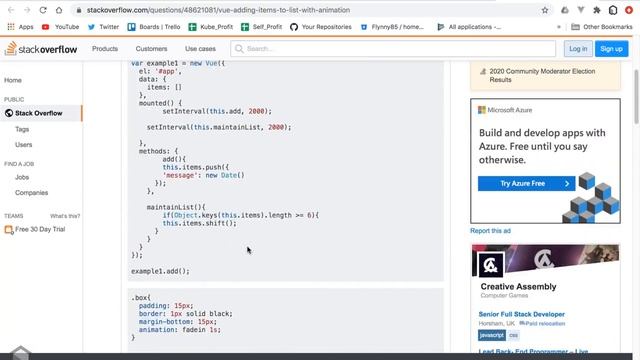Click the Stack Overflow search box
This screenshot has width=640, height=360.
click(x=393, y=49)
